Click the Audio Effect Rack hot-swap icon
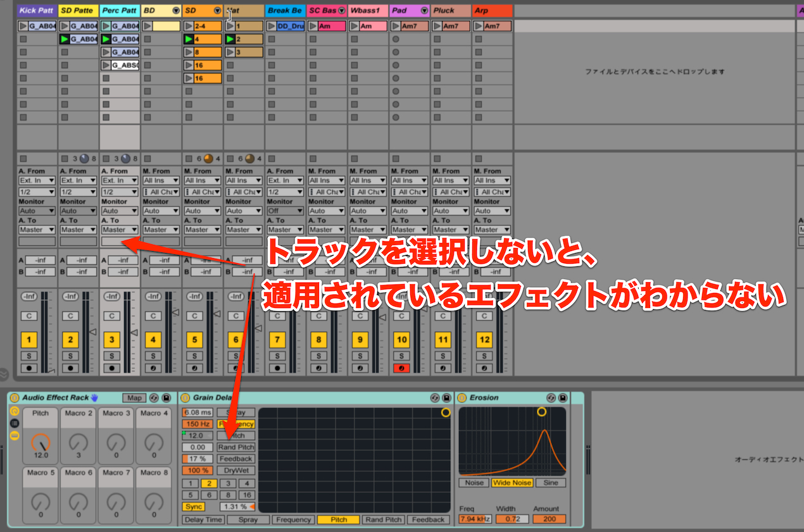The image size is (804, 532). click(x=154, y=398)
